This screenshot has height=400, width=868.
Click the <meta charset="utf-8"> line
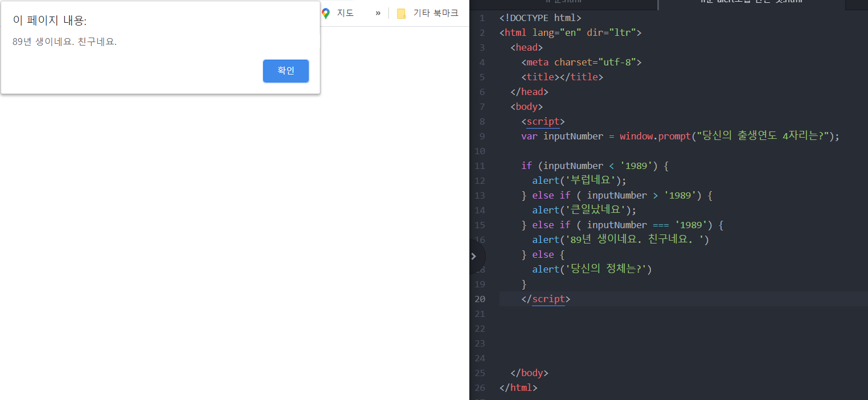(581, 62)
